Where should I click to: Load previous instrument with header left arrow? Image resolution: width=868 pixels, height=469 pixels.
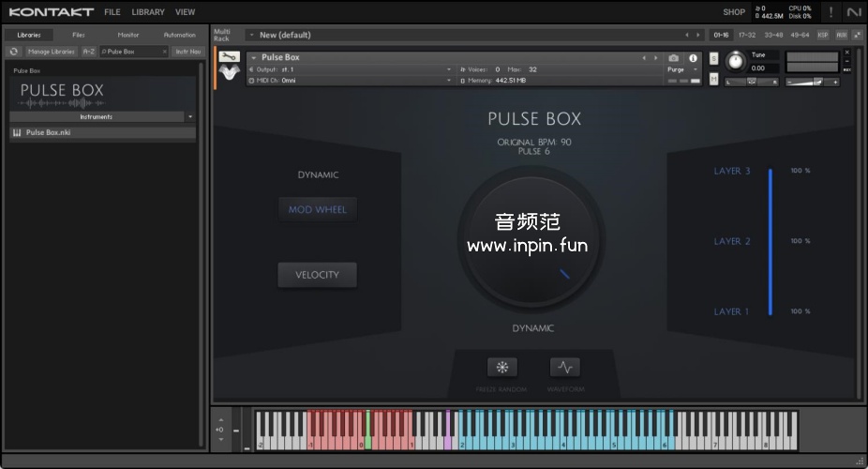point(644,57)
